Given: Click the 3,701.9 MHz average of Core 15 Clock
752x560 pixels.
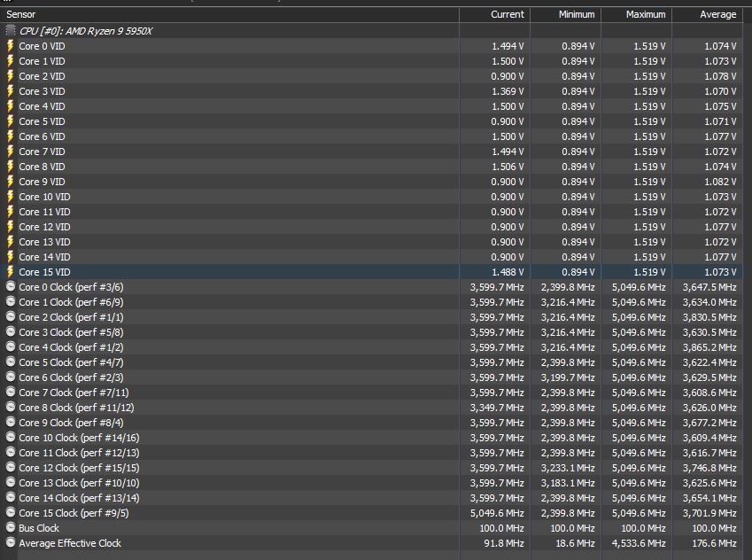Looking at the screenshot, I should [709, 513].
